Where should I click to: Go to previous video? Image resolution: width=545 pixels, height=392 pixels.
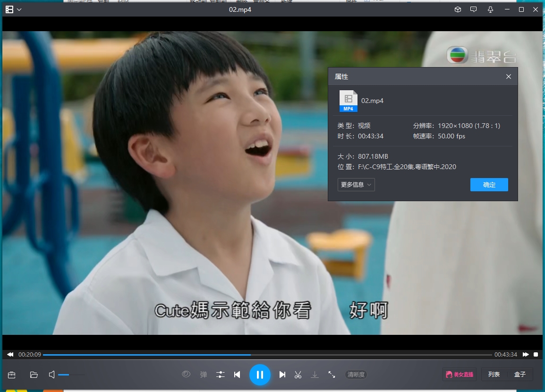click(x=237, y=375)
